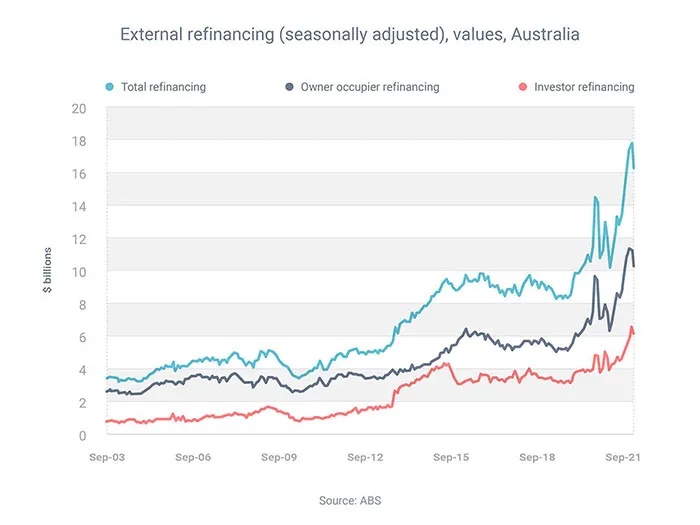Toggle the Total refinancing legend label
The image size is (700, 525).
[163, 87]
